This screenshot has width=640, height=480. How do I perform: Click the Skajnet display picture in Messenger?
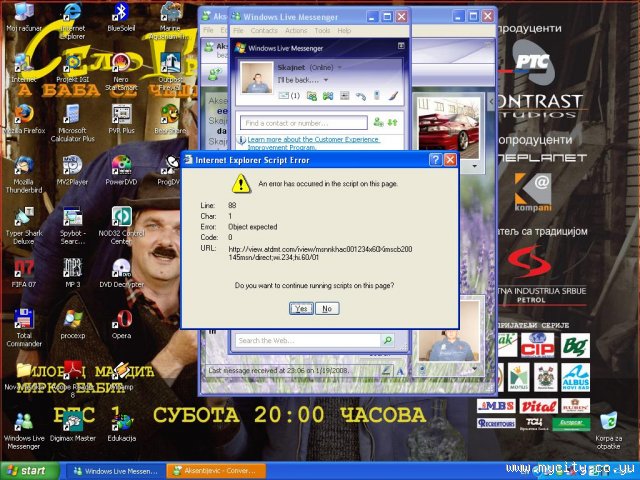tap(257, 78)
